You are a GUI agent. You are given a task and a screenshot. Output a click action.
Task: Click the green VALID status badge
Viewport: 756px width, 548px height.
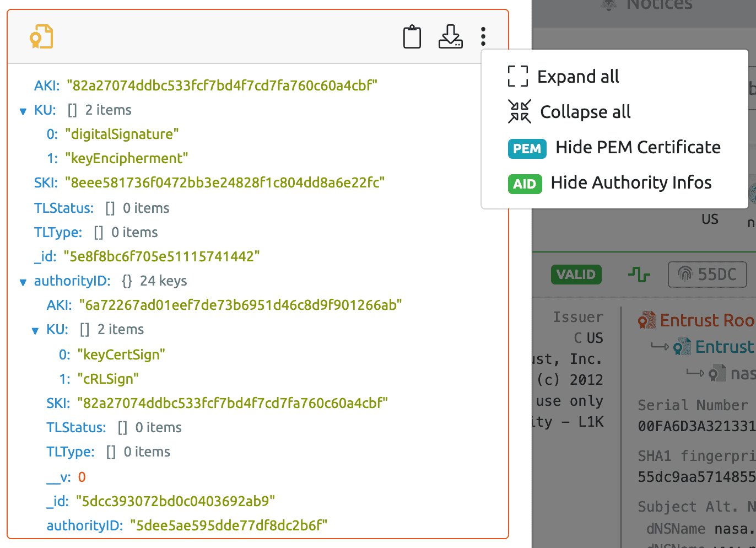(576, 274)
